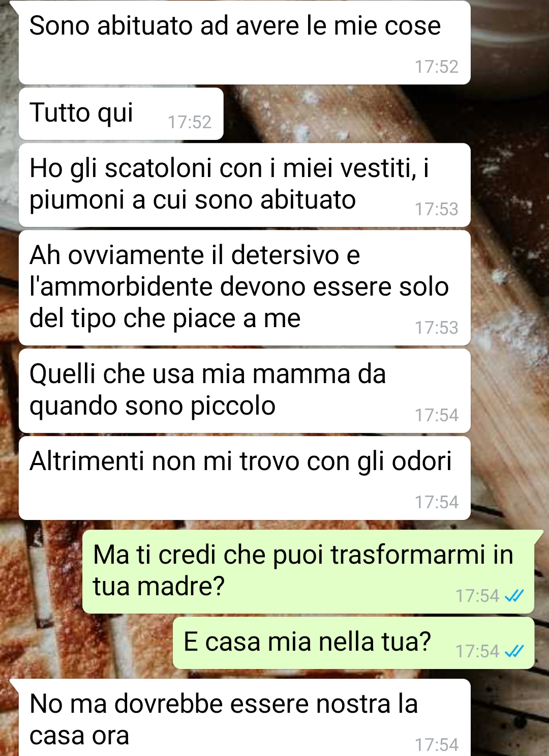Screen dimensions: 549x756
Task: Tap 17:54 timestamp on 'casa ora' message
Action: click(437, 745)
